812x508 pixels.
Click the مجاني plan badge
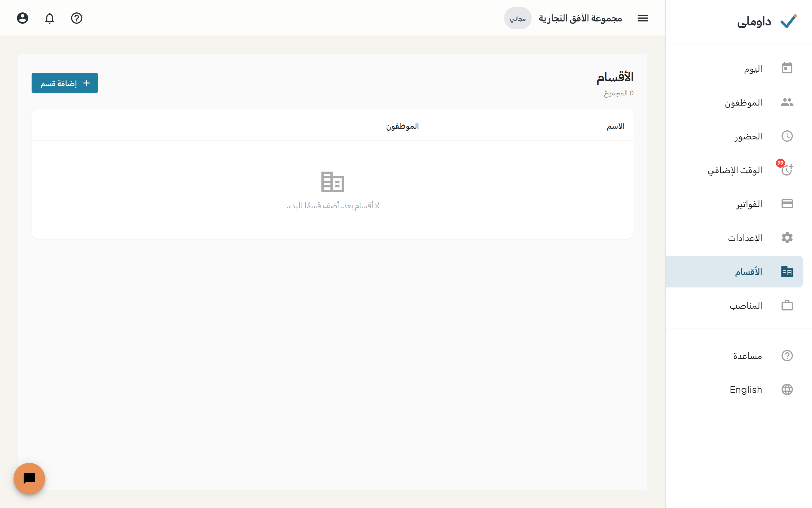coord(517,18)
